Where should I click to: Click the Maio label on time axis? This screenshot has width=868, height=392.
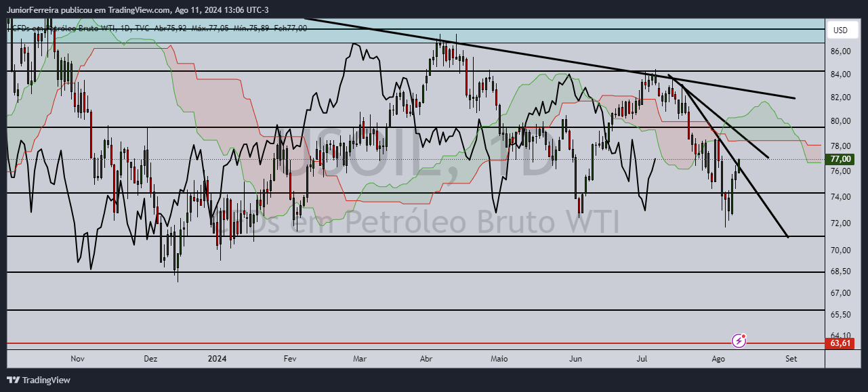tap(499, 359)
